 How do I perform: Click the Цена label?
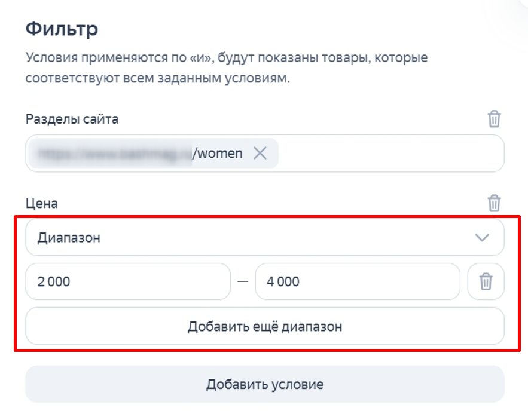point(42,203)
